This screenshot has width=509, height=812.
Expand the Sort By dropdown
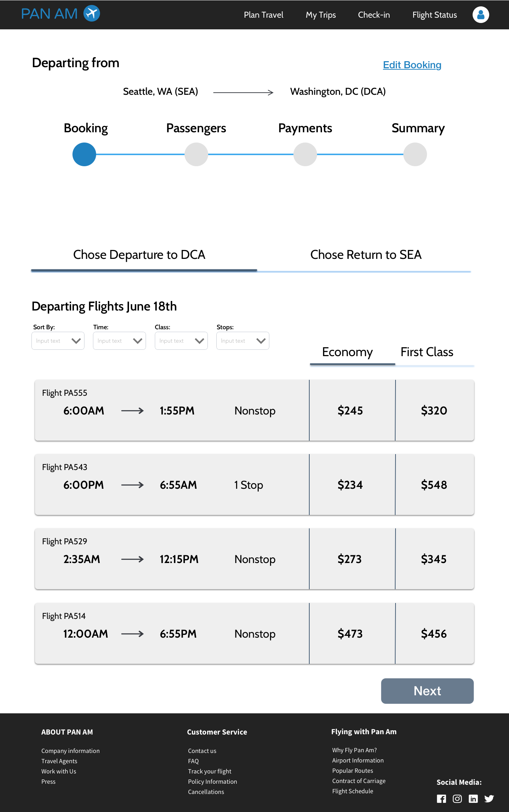coord(58,341)
